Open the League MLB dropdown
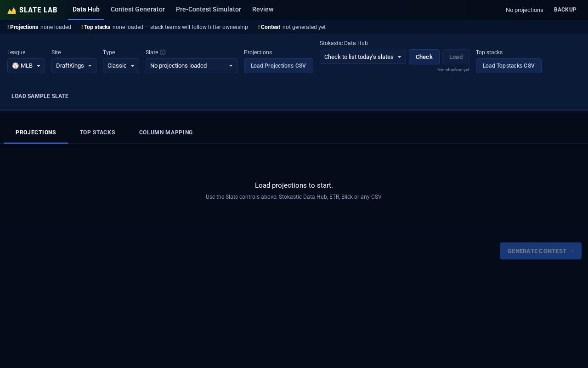 click(26, 66)
